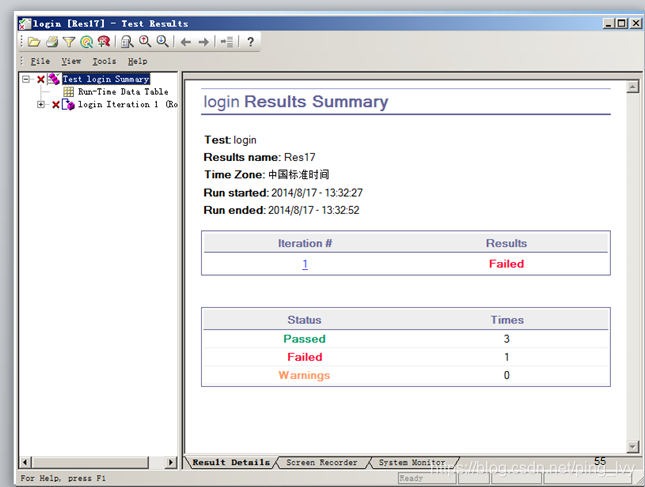
Task: Click red X beside Test login Summary
Action: 41,79
